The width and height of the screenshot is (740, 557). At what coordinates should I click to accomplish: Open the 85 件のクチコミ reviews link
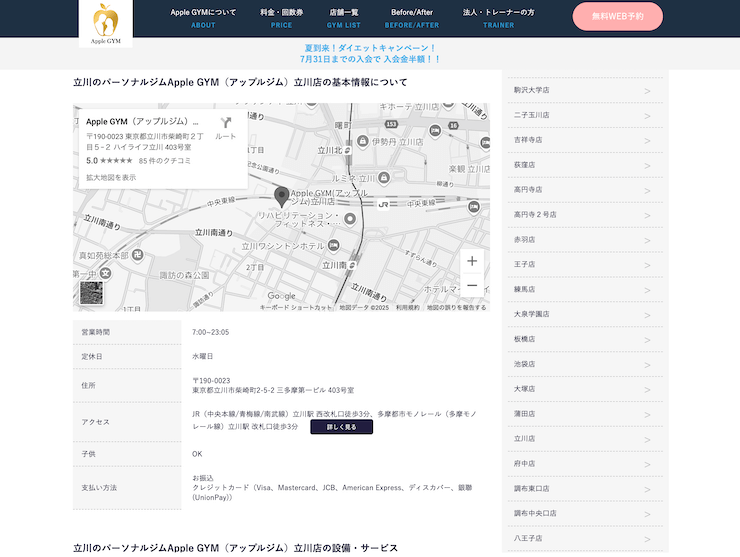[165, 161]
